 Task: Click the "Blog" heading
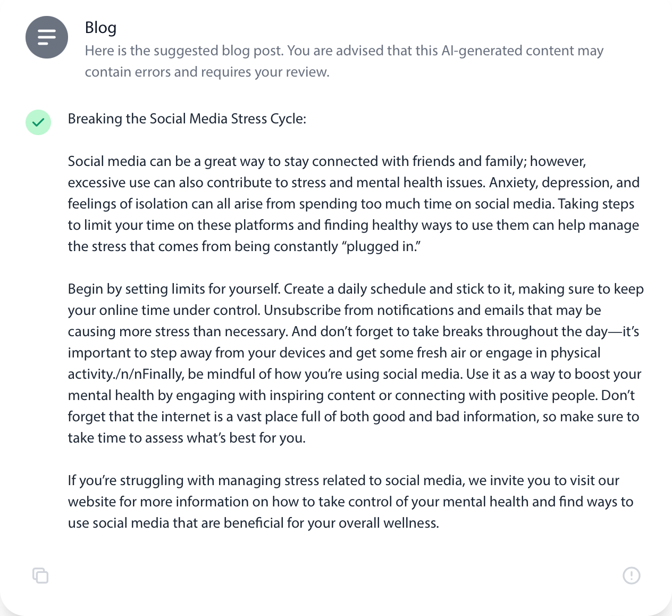pos(100,28)
